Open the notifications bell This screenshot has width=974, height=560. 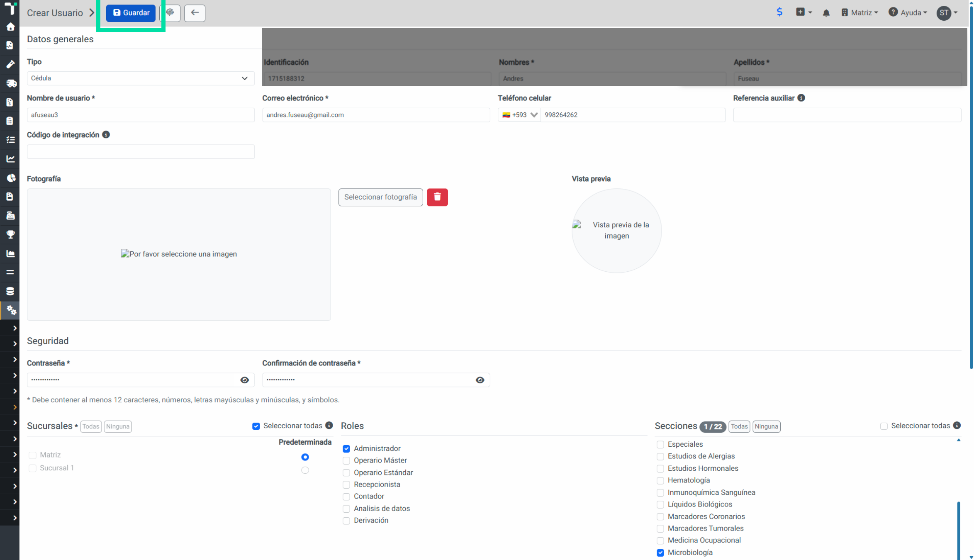(826, 13)
